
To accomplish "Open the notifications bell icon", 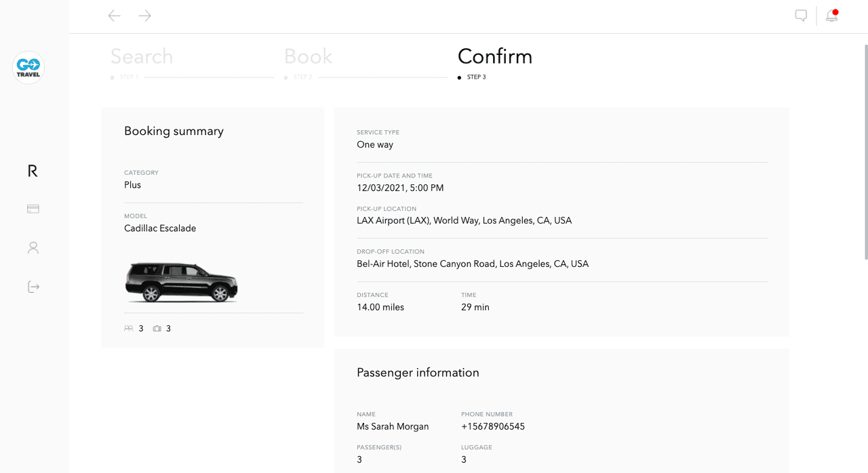I will coord(831,16).
